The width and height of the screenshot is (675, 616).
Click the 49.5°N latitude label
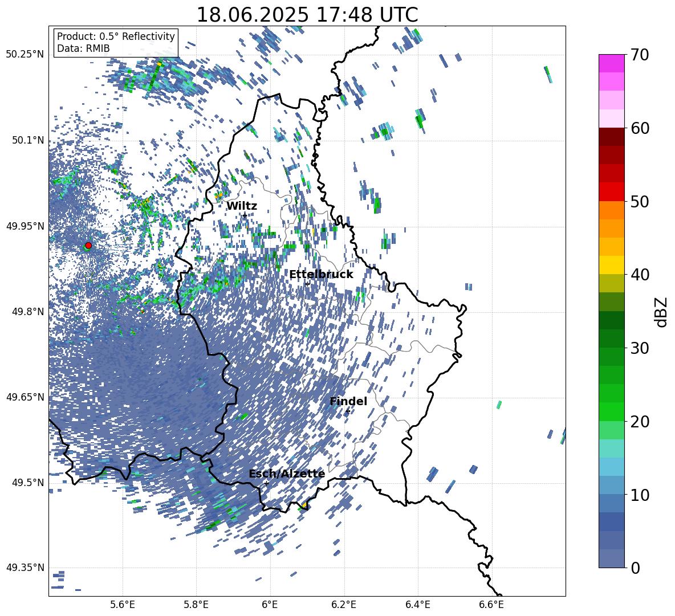(x=28, y=482)
